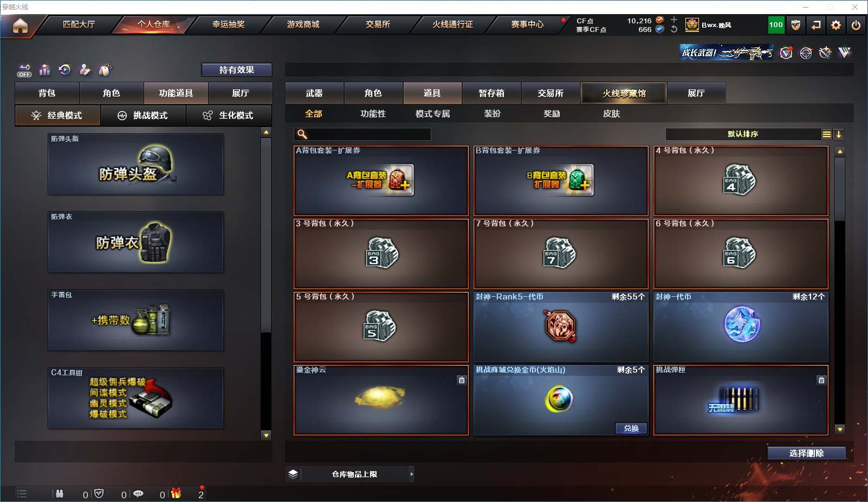868x502 pixels.
Task: Open settings via the gear icon
Action: pos(836,25)
